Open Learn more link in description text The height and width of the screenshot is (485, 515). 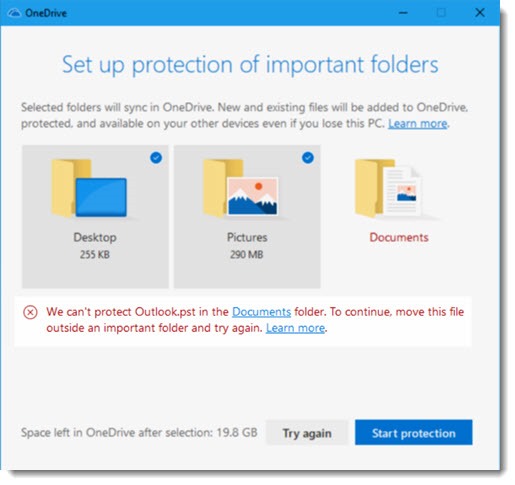coord(418,124)
